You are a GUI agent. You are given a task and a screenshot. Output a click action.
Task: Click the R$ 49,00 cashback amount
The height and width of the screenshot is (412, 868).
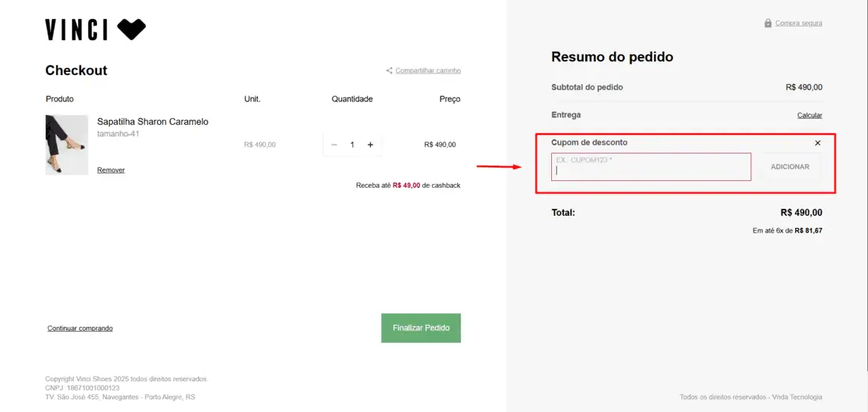pos(406,186)
